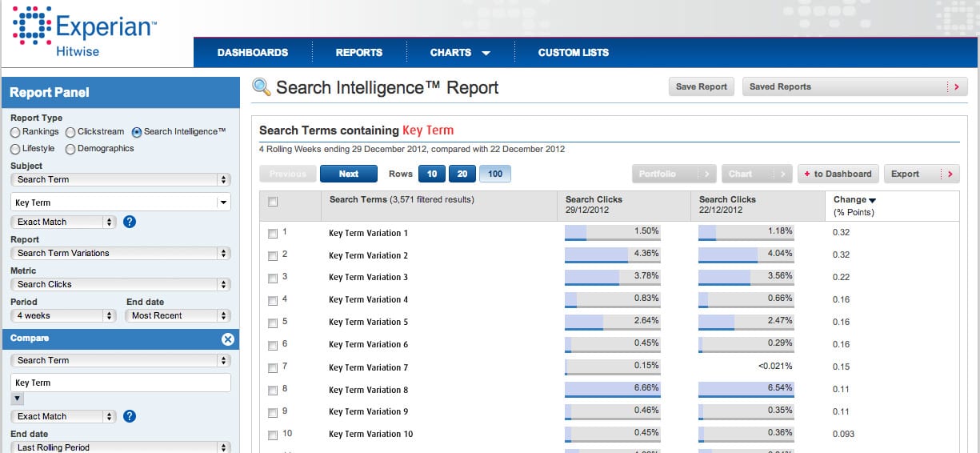Open the Search Term Variations report dropdown
980x453 pixels.
120,253
